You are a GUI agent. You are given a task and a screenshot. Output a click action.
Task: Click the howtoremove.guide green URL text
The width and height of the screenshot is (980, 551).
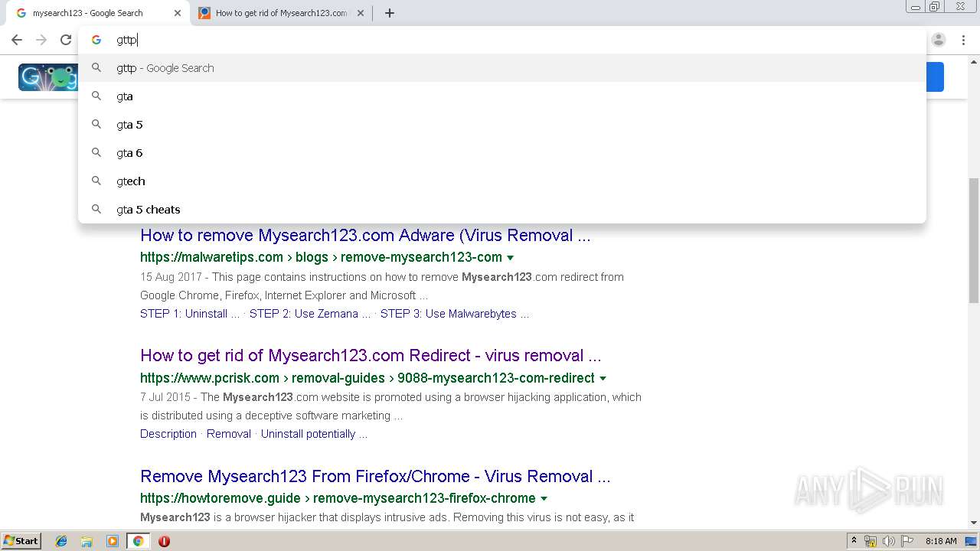pos(338,498)
